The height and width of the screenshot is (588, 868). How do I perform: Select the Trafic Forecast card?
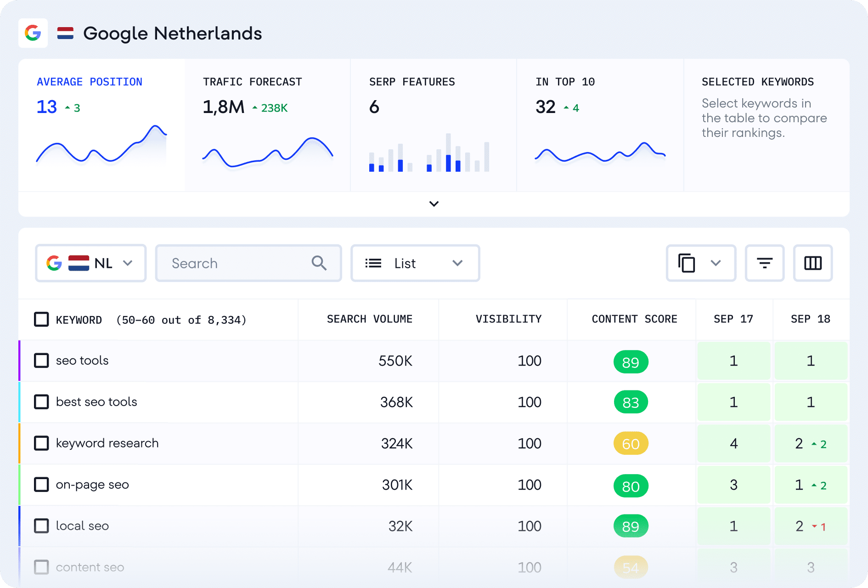268,125
